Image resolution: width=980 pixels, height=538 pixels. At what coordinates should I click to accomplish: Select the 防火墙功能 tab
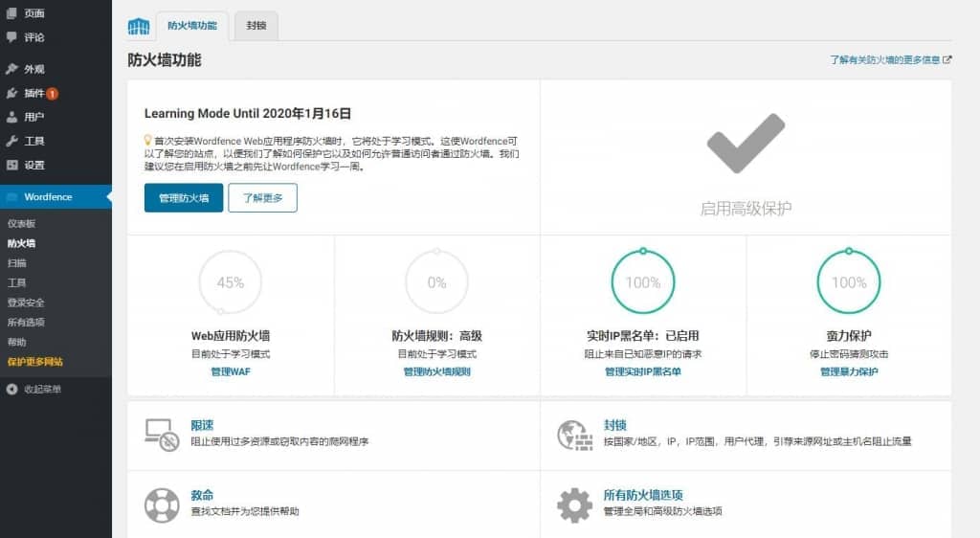pyautogui.click(x=191, y=27)
